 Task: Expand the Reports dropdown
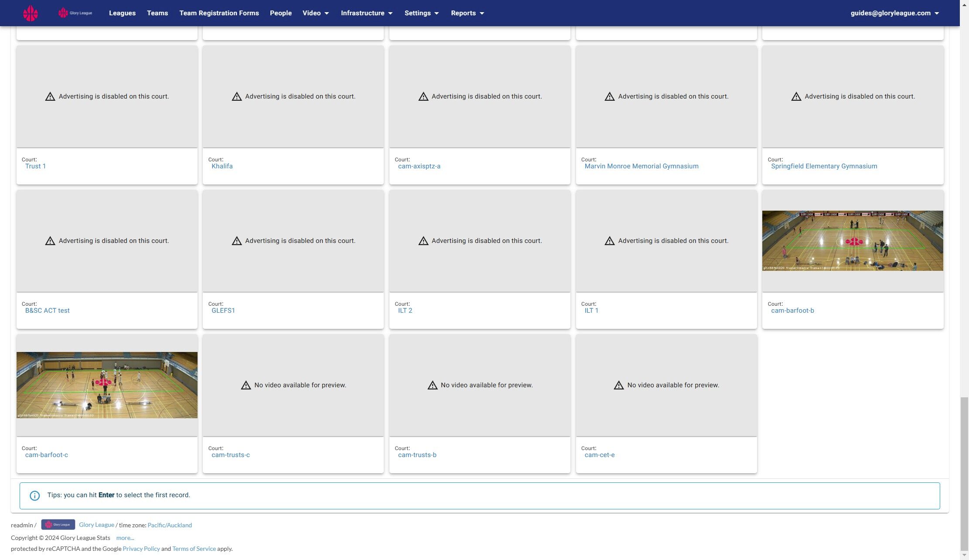[467, 13]
